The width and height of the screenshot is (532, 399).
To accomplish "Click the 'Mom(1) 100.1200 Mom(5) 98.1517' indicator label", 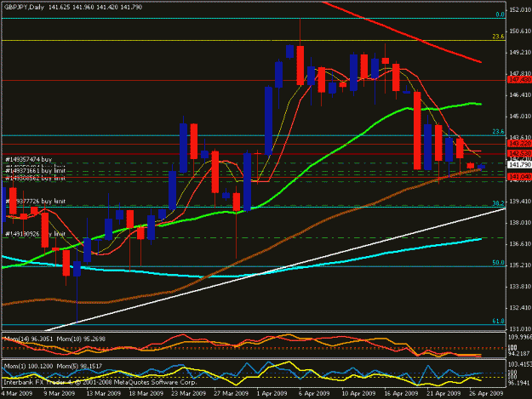I will click(x=53, y=367).
